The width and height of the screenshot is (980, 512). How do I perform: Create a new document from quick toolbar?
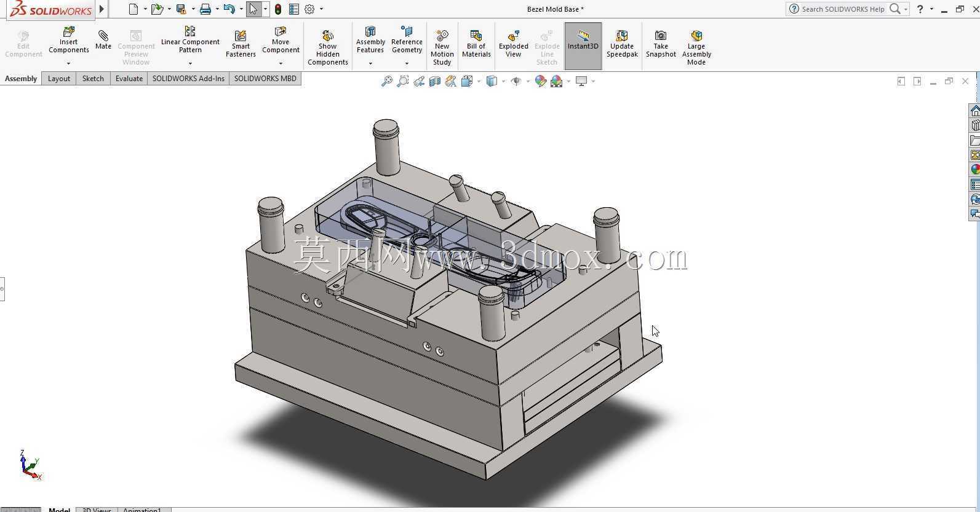coord(133,9)
